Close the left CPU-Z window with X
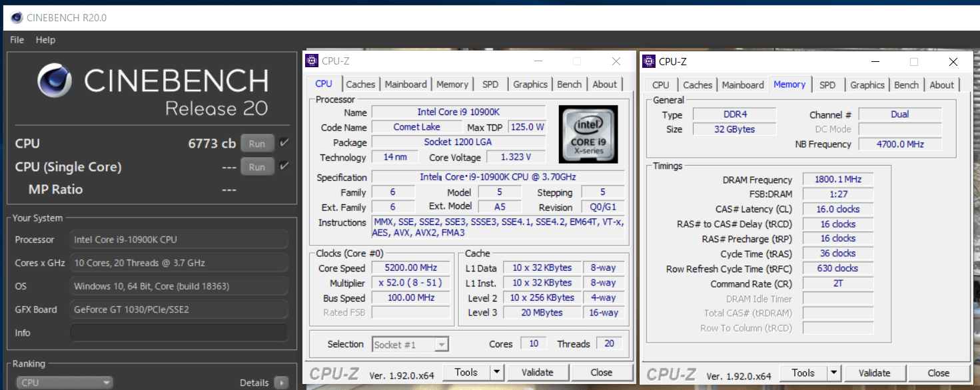The image size is (980, 390). coord(616,61)
